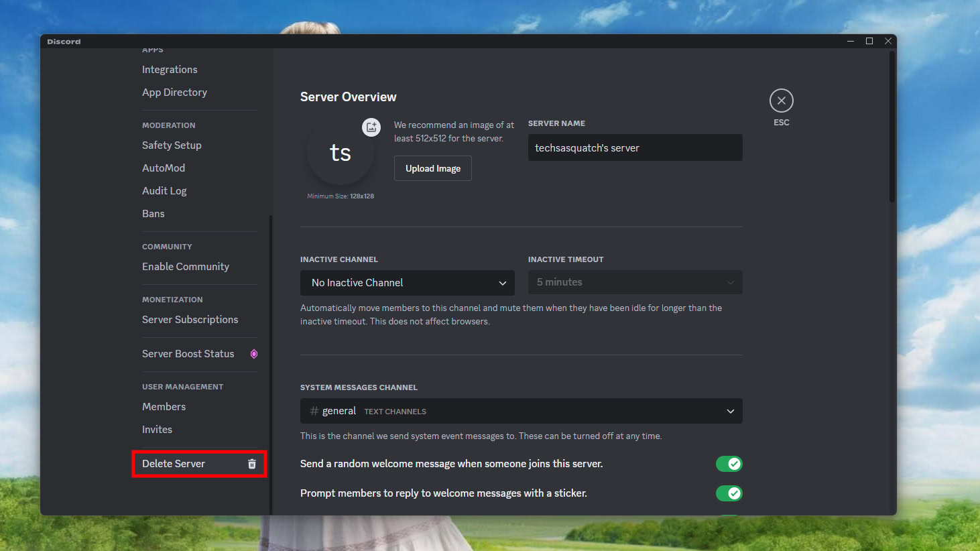Toggle the sticker reply prompt switch
The image size is (980, 551).
(729, 493)
